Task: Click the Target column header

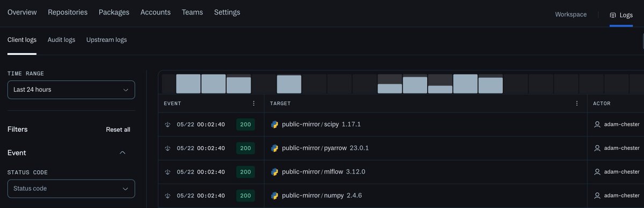Action: [280, 103]
